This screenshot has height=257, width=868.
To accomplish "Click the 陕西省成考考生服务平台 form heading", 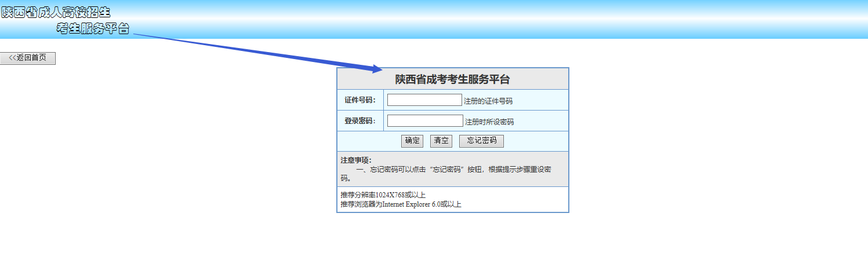I will [452, 79].
